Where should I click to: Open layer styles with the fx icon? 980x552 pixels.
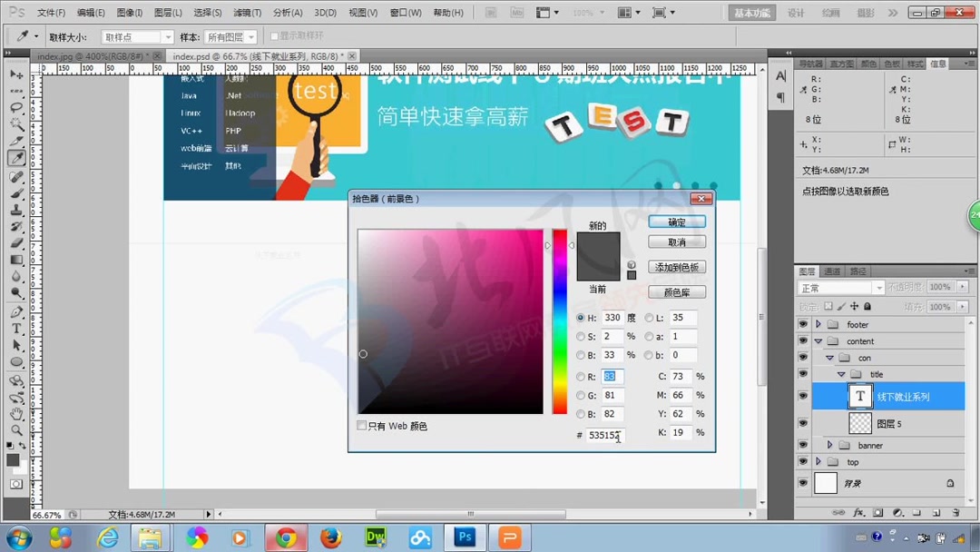(859, 512)
